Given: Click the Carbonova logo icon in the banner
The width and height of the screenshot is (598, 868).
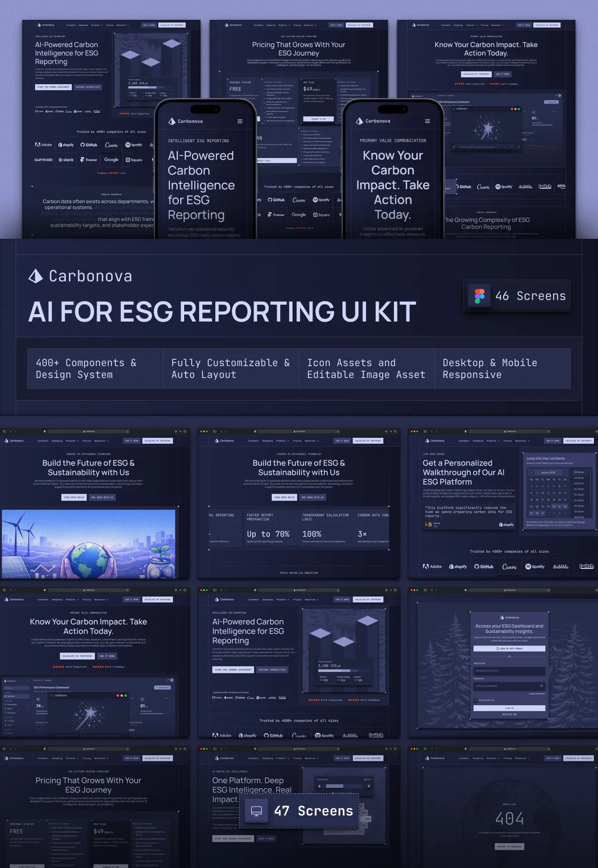Looking at the screenshot, I should click(x=36, y=276).
